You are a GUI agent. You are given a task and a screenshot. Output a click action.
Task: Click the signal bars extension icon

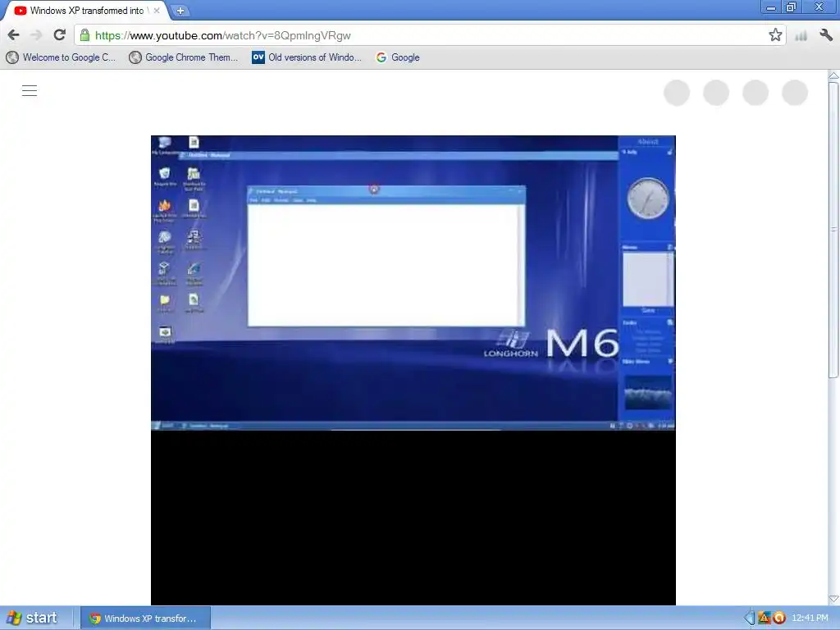coord(801,36)
